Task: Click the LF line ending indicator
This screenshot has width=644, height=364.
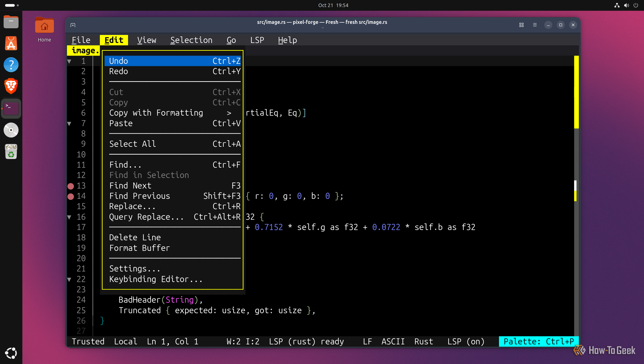Action: (367, 341)
